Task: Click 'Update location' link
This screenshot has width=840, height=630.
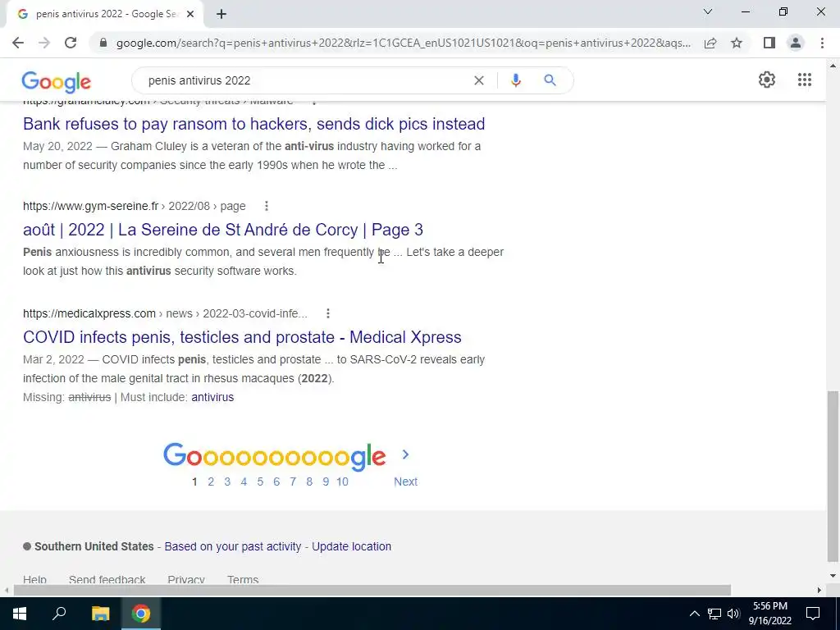Action: [351, 546]
